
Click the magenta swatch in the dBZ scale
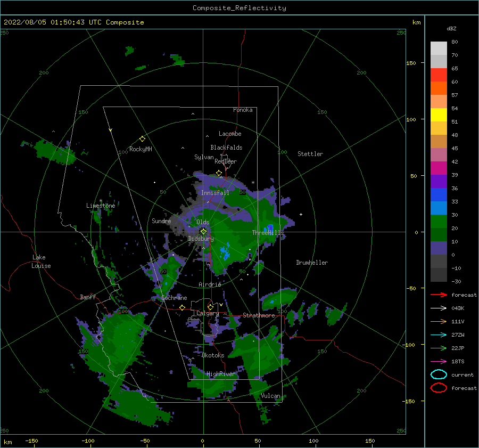pyautogui.click(x=439, y=168)
